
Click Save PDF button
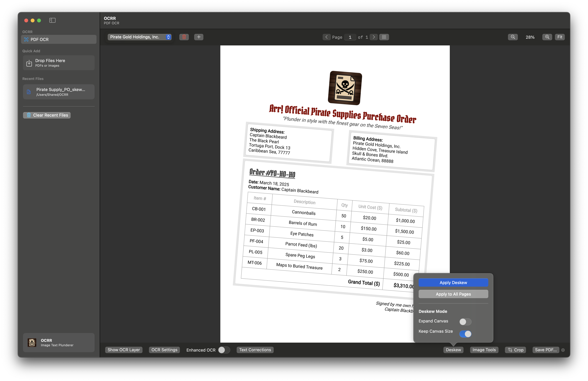click(546, 350)
